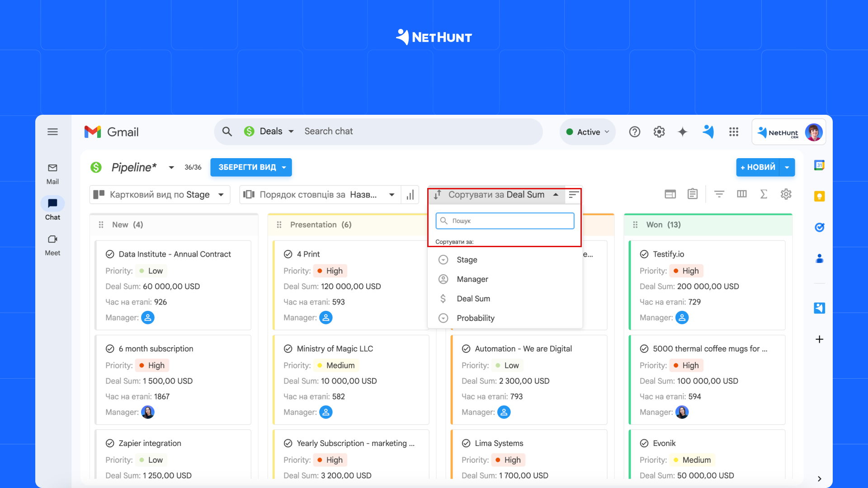Collapse the Сортувати за Deal Sum dropdown
This screenshot has height=488, width=868.
[496, 195]
